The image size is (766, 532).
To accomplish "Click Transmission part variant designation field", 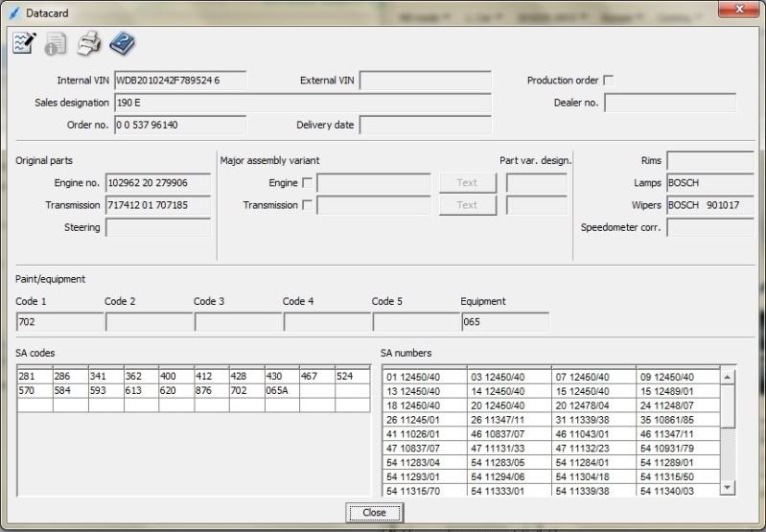I will (537, 205).
